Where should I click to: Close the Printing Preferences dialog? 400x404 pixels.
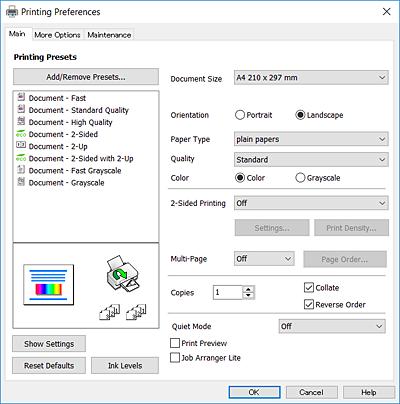387,12
